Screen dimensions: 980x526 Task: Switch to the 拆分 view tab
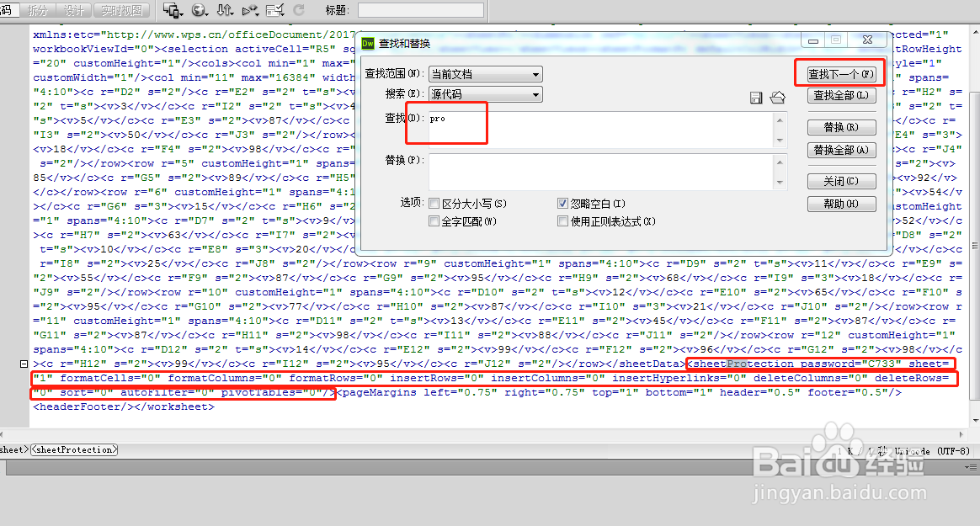tap(38, 9)
